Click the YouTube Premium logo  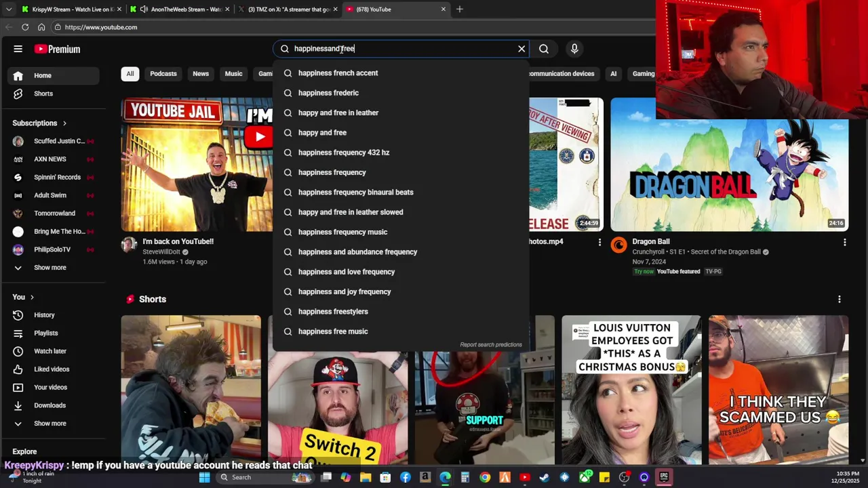click(58, 49)
